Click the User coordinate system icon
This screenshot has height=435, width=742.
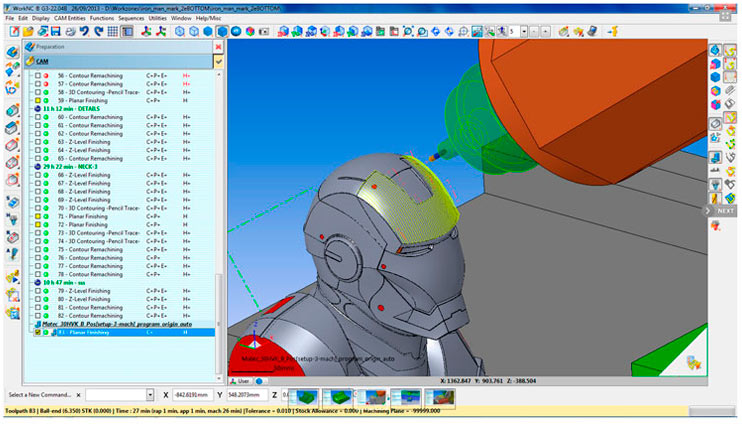240,381
